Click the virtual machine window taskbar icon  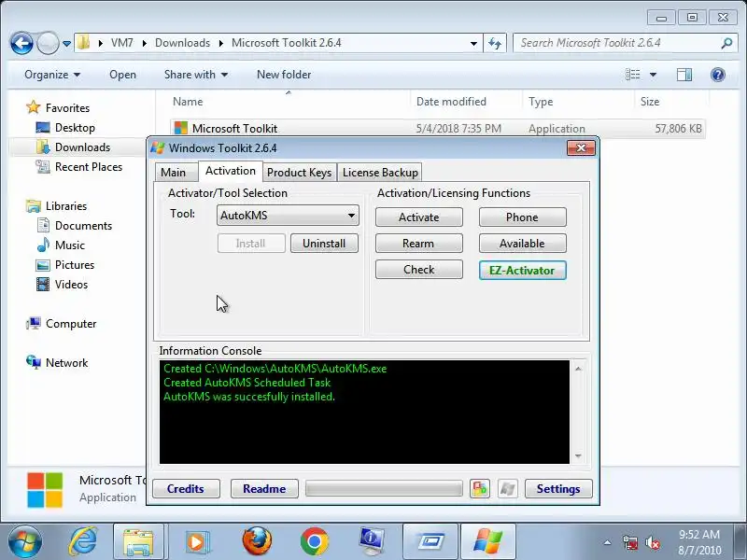tap(430, 541)
